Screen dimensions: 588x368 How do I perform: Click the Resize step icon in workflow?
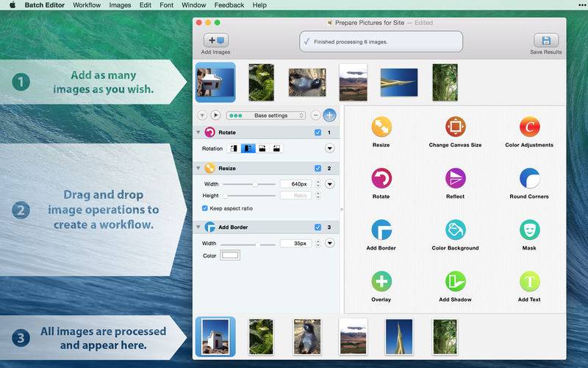pos(209,169)
